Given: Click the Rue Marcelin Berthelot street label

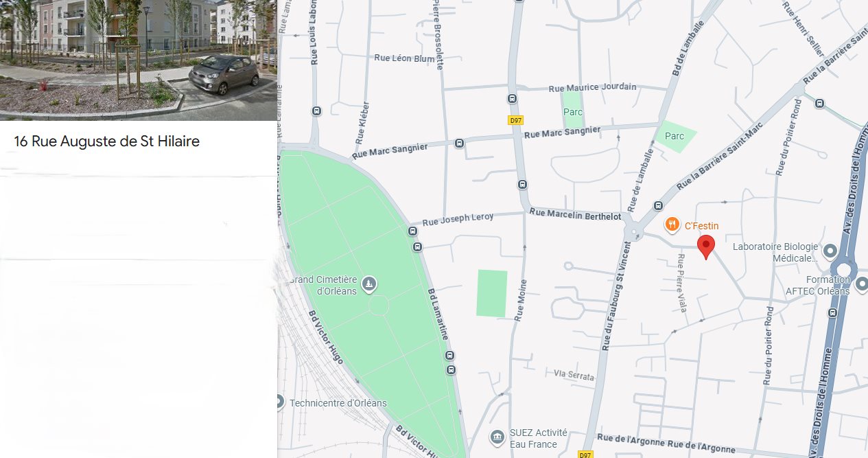Looking at the screenshot, I should [x=575, y=215].
